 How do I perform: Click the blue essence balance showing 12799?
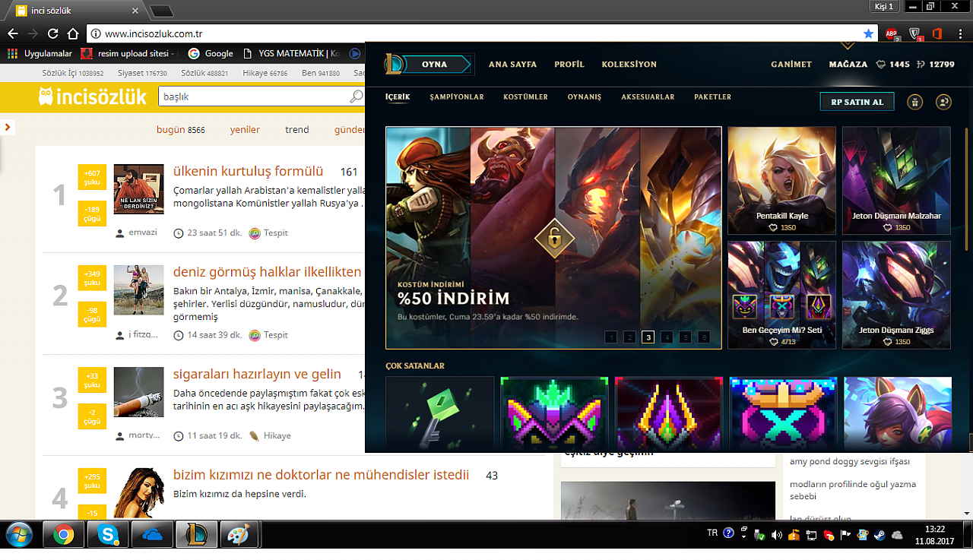tap(936, 65)
